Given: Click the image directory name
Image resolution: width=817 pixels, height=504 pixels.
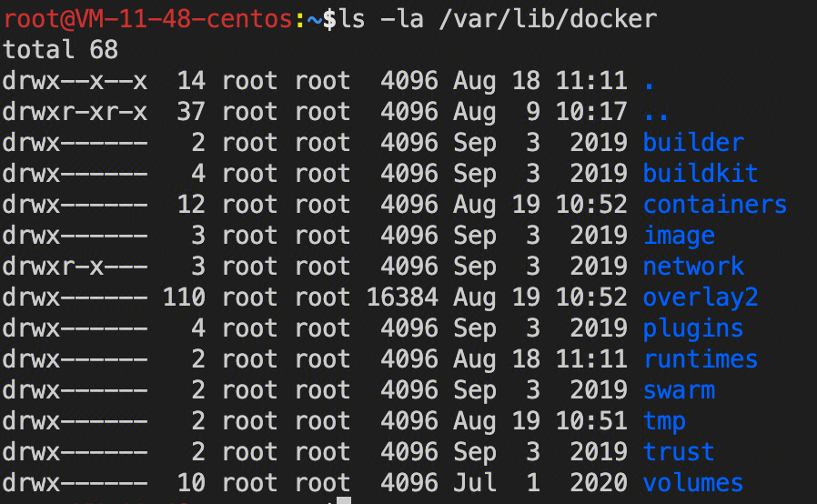Looking at the screenshot, I should pyautogui.click(x=679, y=236).
